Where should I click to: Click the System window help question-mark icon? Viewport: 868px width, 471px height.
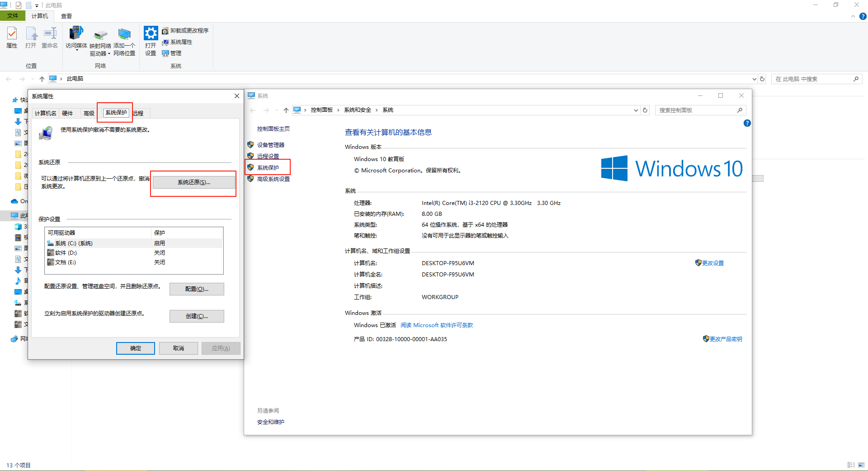pyautogui.click(x=747, y=123)
